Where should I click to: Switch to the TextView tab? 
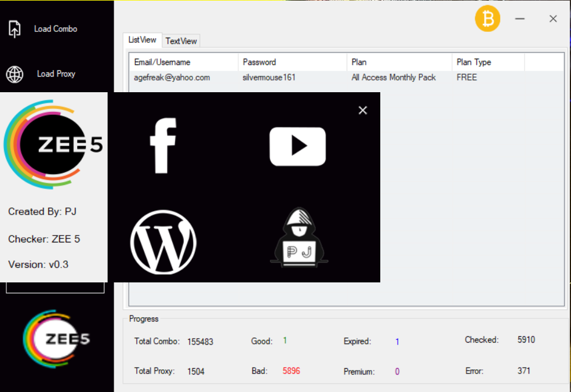[x=181, y=41]
